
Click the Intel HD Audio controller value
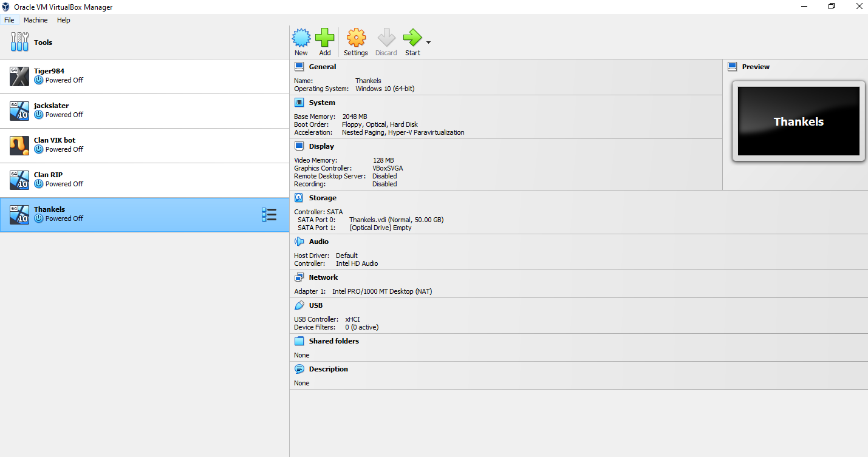[x=357, y=263]
